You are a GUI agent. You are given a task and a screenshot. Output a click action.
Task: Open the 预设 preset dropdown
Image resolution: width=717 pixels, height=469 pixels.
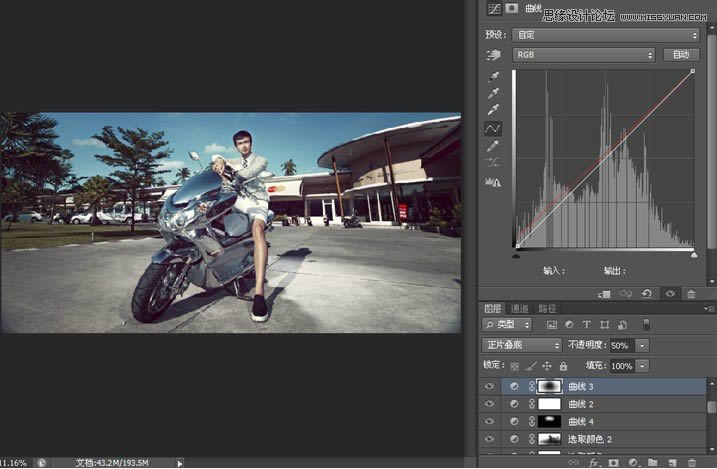pos(606,35)
